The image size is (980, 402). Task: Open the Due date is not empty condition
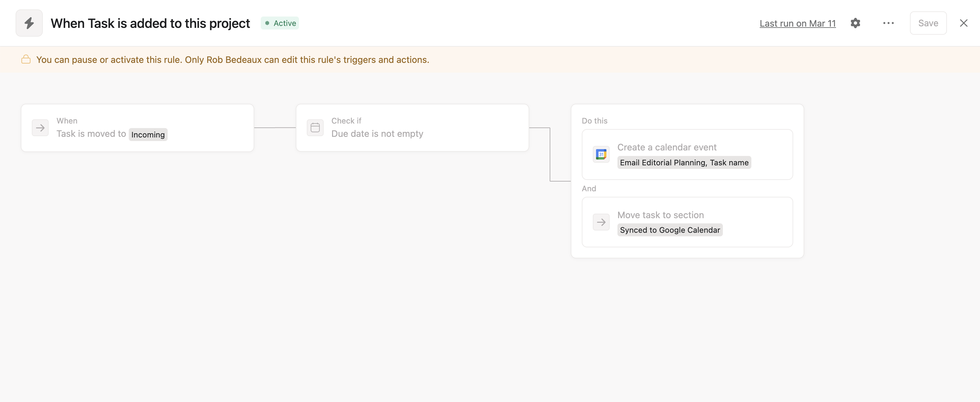tap(412, 128)
